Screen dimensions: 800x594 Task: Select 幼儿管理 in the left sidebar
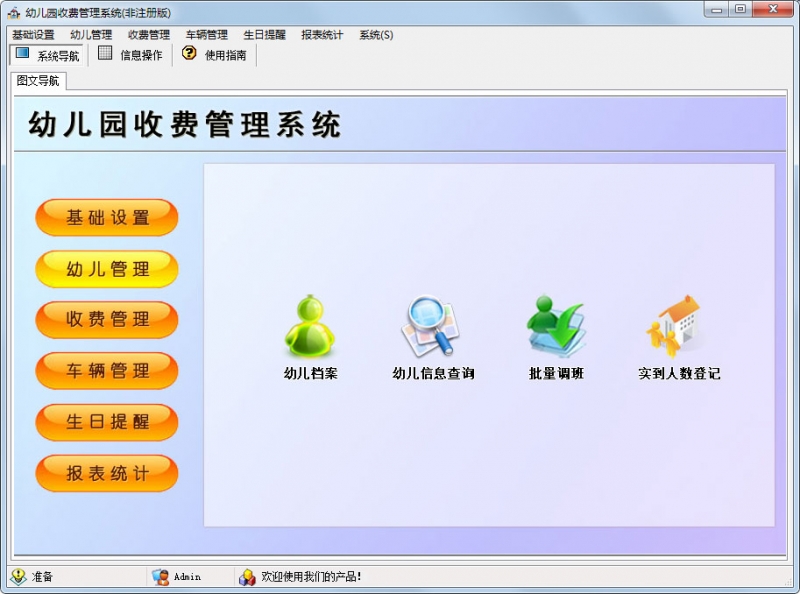coord(106,268)
